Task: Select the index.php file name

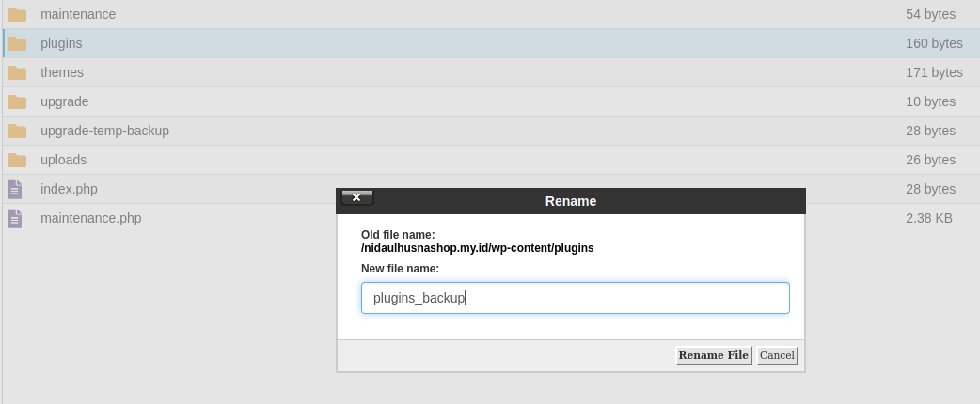Action: [69, 189]
